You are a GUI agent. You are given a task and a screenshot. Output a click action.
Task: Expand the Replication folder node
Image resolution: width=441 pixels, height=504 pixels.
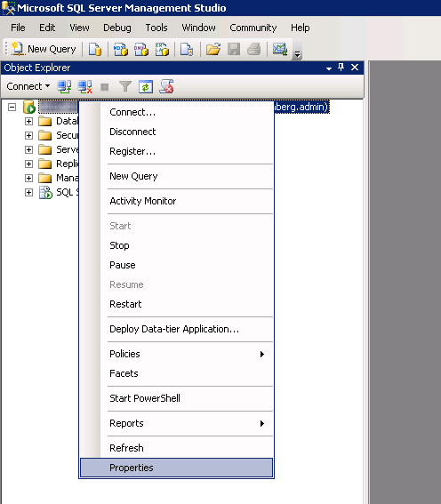(x=28, y=164)
